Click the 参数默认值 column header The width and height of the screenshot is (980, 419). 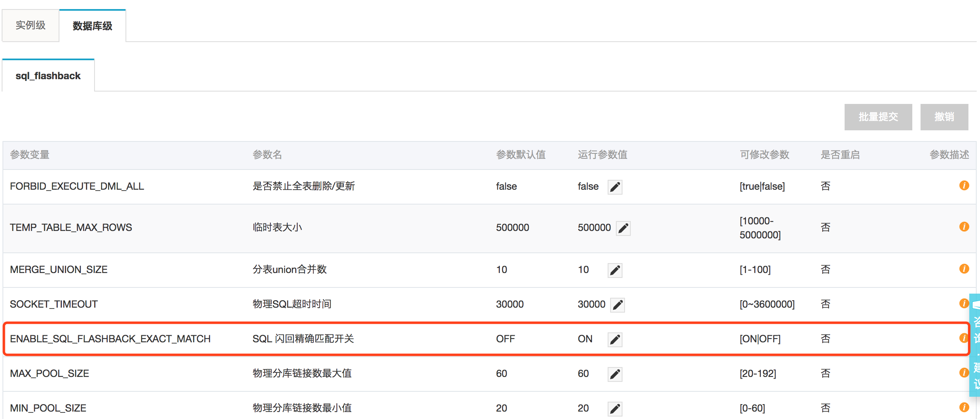coord(521,155)
